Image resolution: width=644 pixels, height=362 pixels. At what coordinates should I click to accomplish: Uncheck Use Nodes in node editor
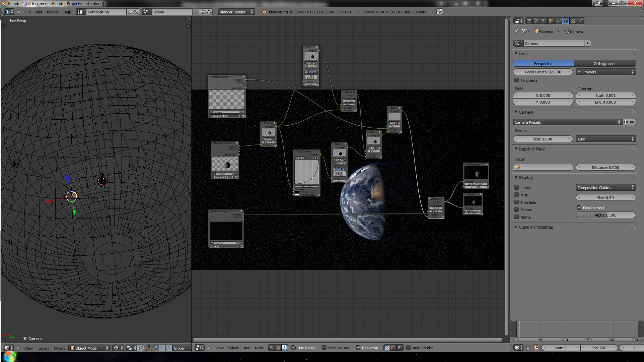point(294,348)
